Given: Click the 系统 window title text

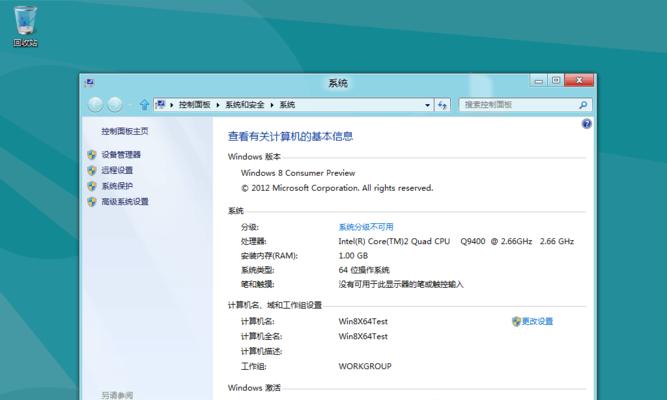Looking at the screenshot, I should point(338,83).
